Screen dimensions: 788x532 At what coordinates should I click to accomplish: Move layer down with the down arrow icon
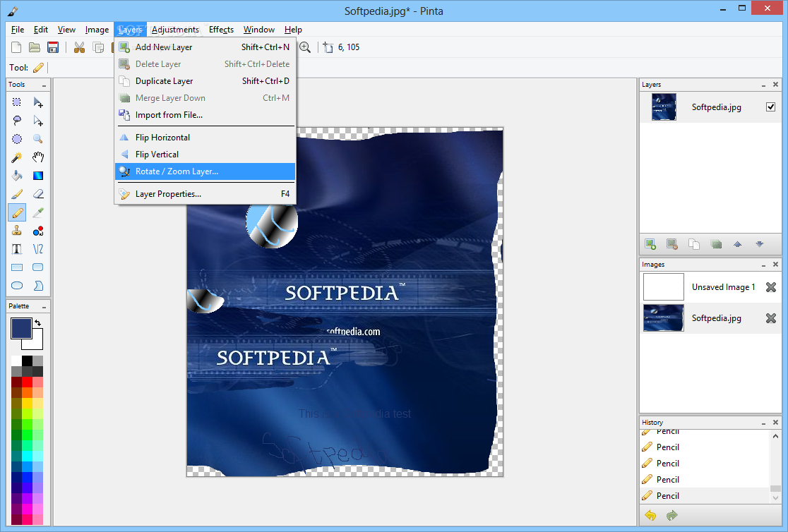tap(759, 244)
